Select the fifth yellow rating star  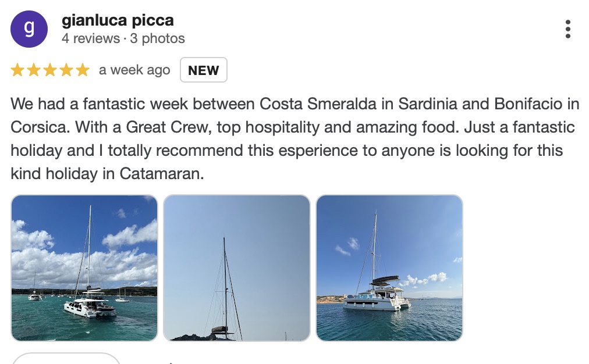(x=83, y=70)
